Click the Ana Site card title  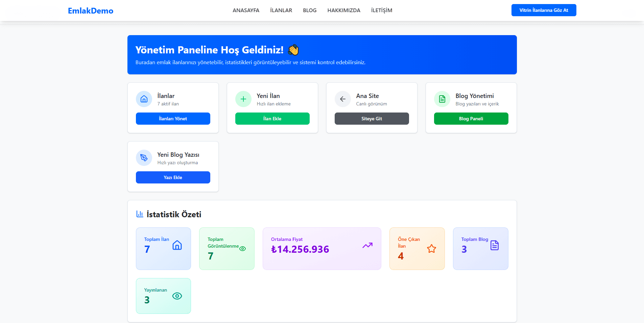[367, 96]
